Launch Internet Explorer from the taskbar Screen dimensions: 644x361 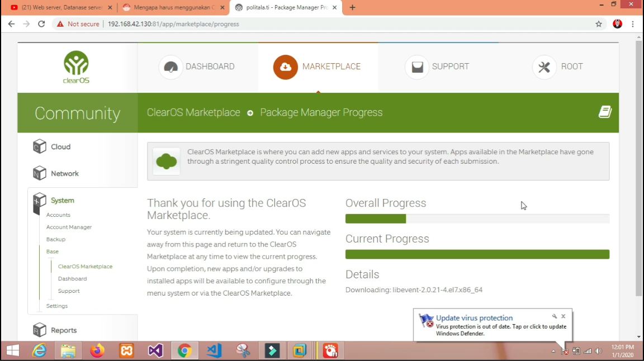[x=40, y=351]
